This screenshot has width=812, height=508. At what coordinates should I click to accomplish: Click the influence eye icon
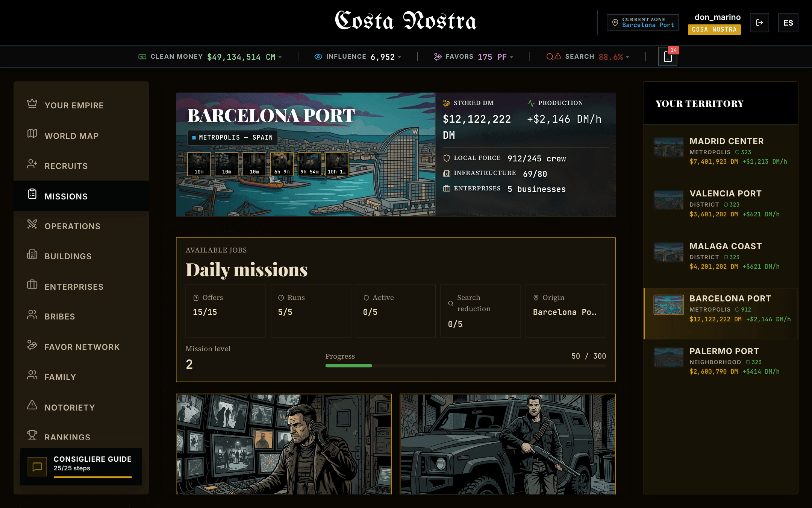(318, 57)
